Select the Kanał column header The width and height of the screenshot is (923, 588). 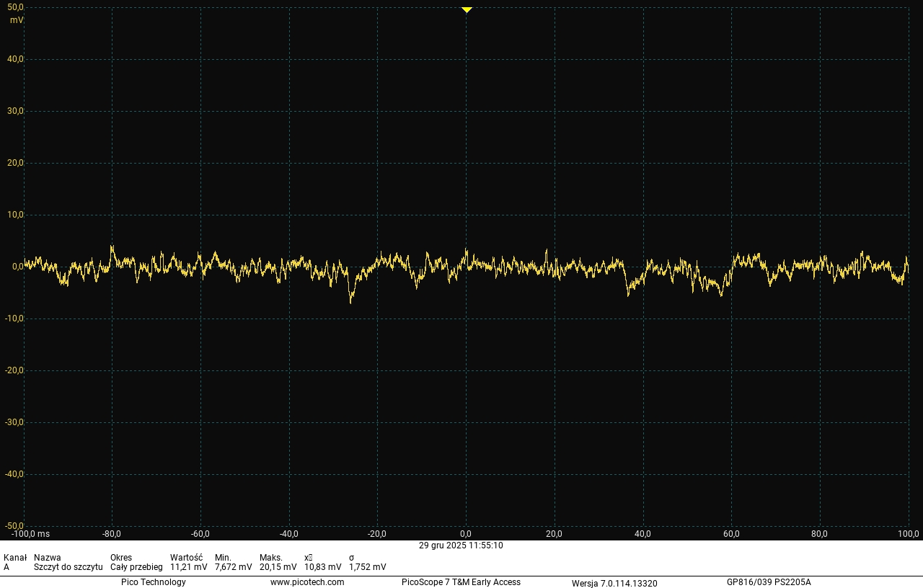click(x=15, y=557)
